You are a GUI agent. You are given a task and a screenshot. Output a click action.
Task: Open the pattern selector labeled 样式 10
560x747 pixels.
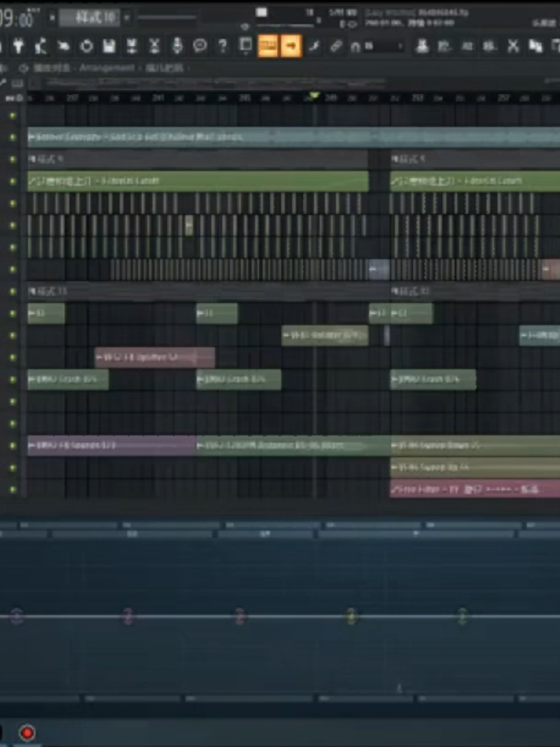(x=91, y=18)
